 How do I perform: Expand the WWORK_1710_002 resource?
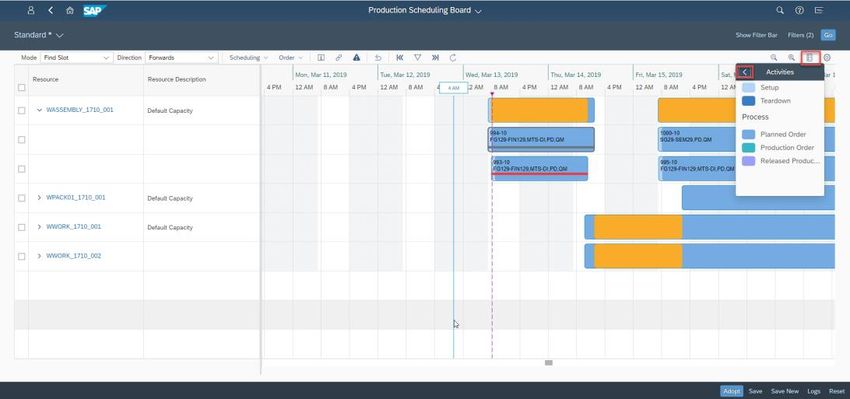(x=39, y=256)
